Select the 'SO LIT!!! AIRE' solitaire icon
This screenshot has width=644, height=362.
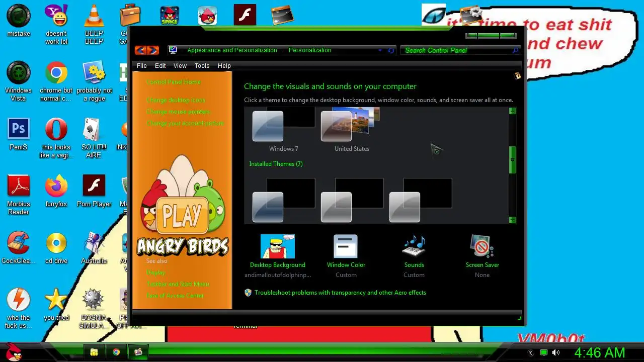[94, 138]
